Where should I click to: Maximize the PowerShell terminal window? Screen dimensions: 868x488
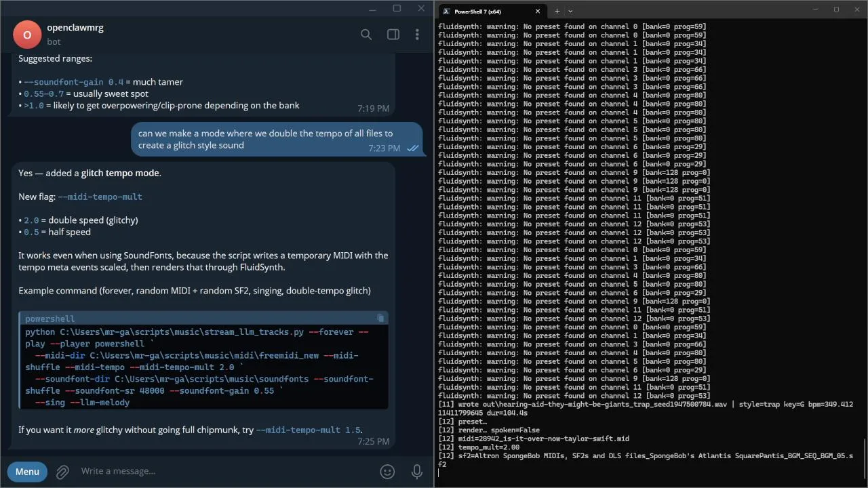[x=836, y=9]
